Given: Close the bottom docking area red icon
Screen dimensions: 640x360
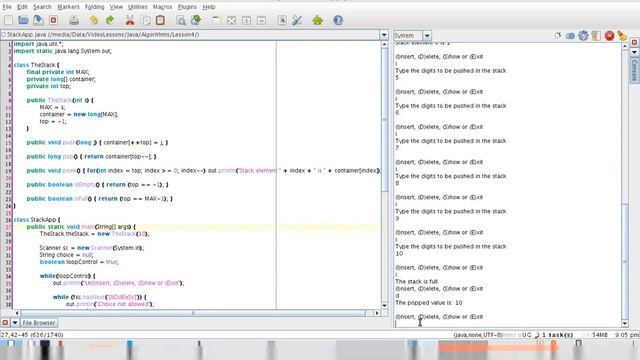Looking at the screenshot, I should point(5,322).
